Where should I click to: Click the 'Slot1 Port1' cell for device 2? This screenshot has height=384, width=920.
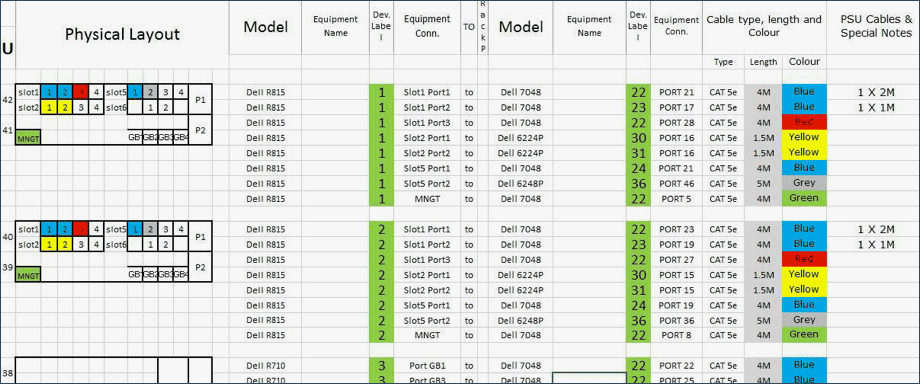tap(427, 229)
